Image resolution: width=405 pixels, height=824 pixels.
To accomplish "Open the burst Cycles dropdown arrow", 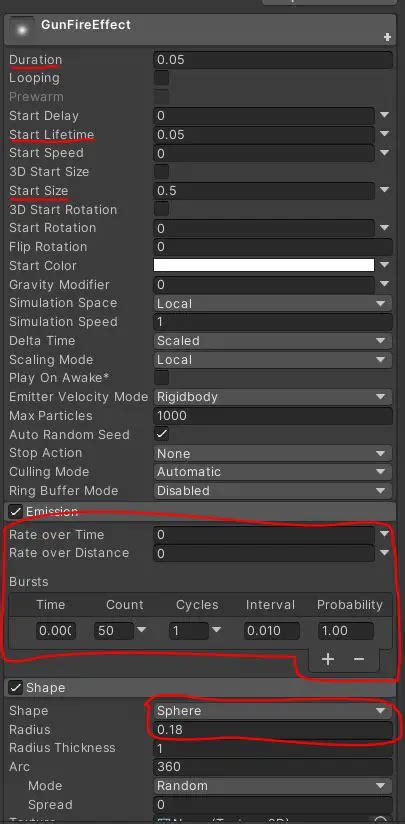I will [216, 630].
